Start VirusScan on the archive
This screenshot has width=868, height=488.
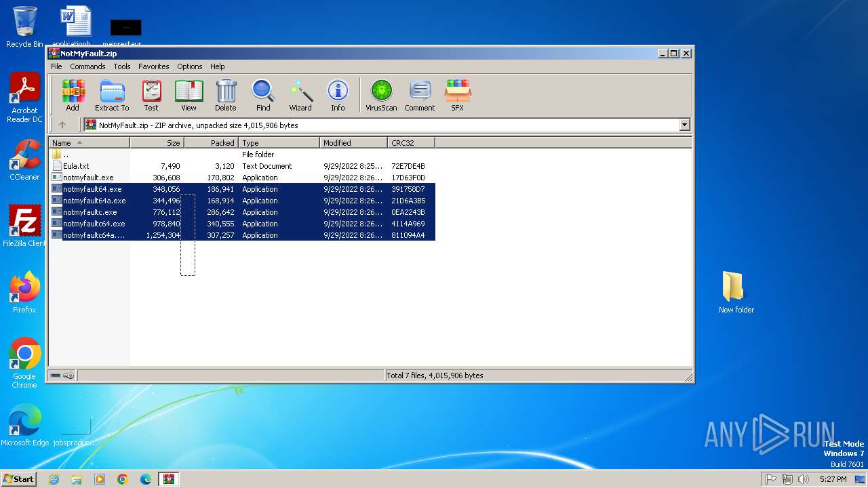tap(381, 96)
